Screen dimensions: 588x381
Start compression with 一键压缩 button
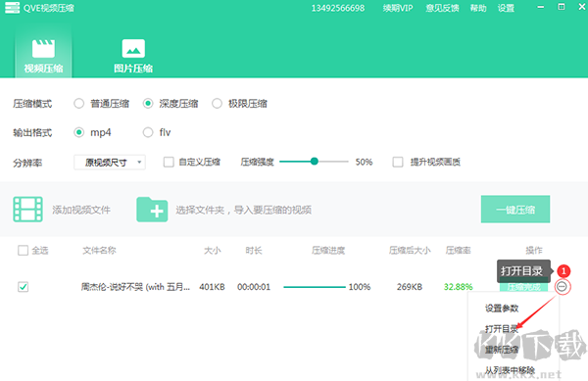515,209
